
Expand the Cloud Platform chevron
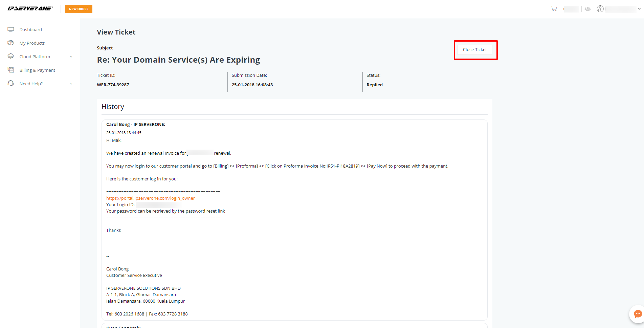click(71, 57)
